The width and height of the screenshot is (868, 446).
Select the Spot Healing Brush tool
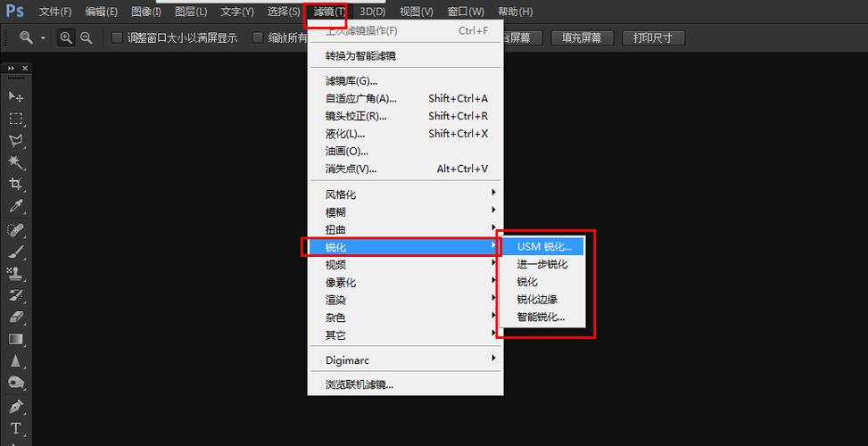[x=15, y=229]
